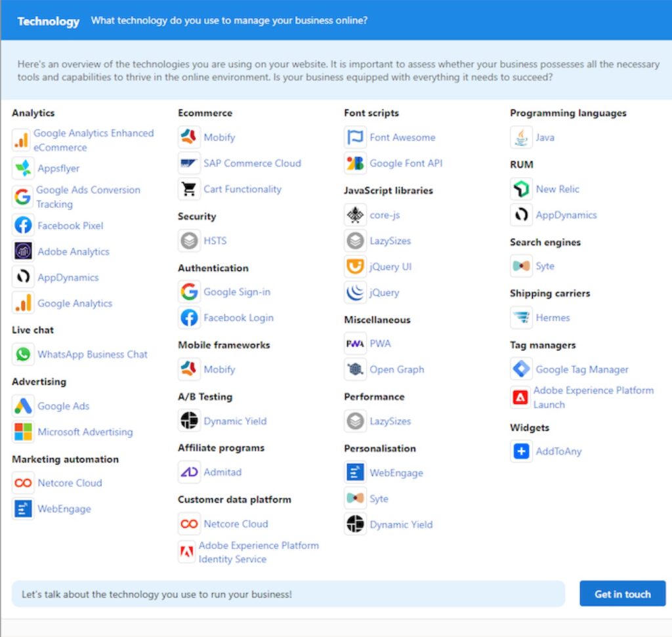Click the Facebook Login icon

coord(189,318)
